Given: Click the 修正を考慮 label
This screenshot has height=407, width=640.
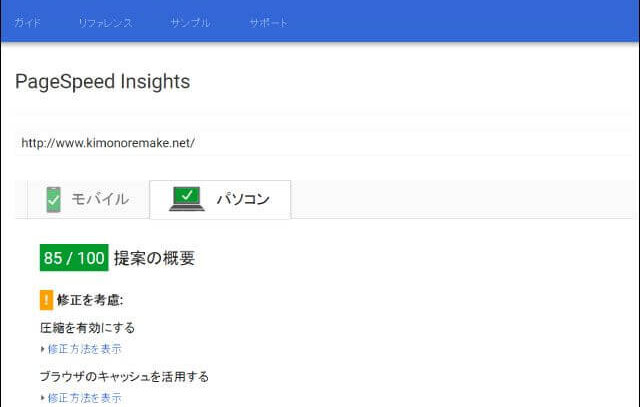Looking at the screenshot, I should 90,300.
